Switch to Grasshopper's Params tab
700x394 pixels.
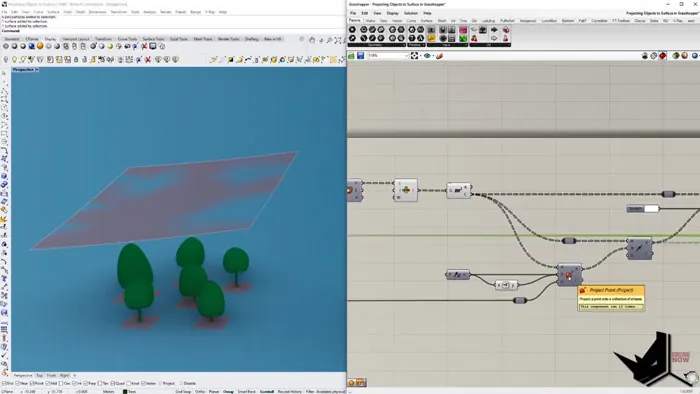(354, 21)
